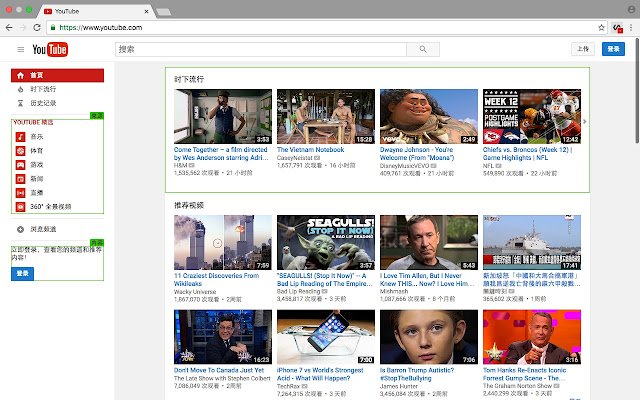Viewport: 640px width, 400px height.
Task: Bookmark page with the star icon
Action: 601,28
